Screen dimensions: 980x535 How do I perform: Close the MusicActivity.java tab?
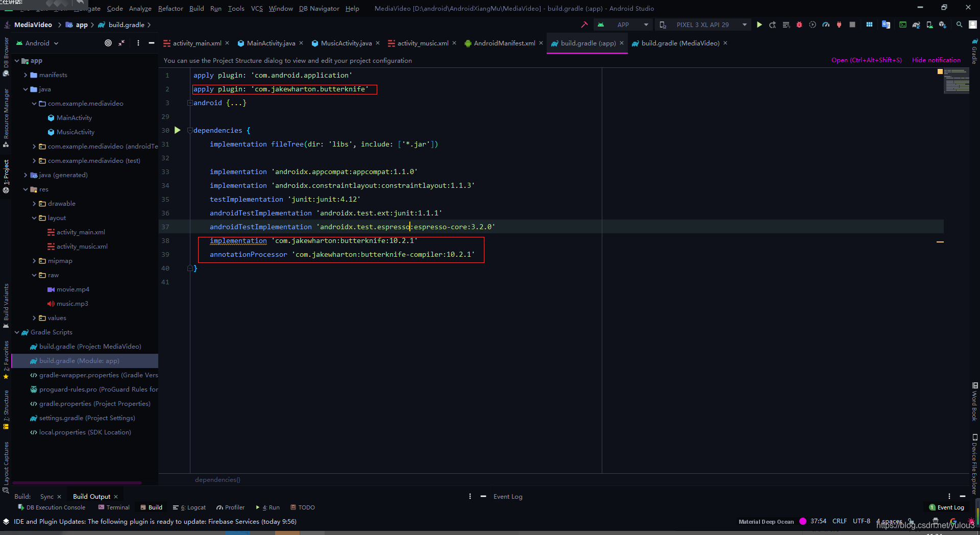(x=378, y=43)
